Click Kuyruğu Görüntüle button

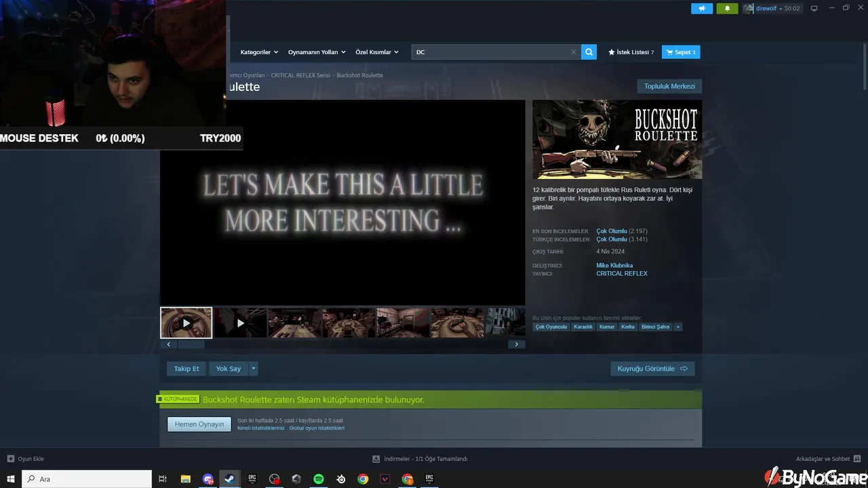(652, 369)
